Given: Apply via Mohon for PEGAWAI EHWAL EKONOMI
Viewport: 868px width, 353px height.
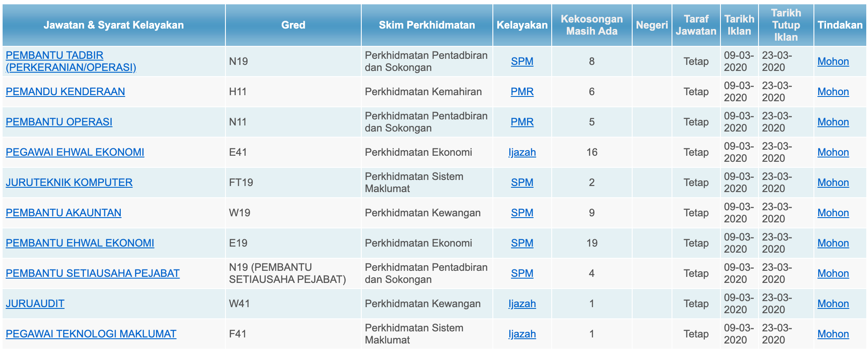Looking at the screenshot, I should coord(833,152).
